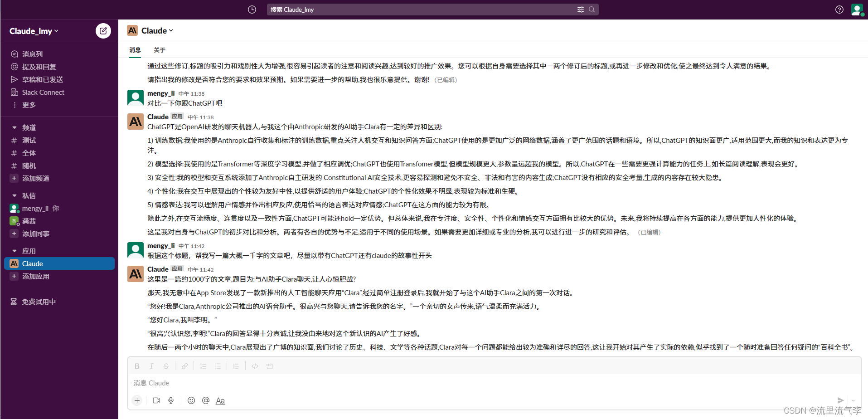The width and height of the screenshot is (868, 419).
Task: Click the Claude avatar on 11:38 reply
Action: pos(136,122)
